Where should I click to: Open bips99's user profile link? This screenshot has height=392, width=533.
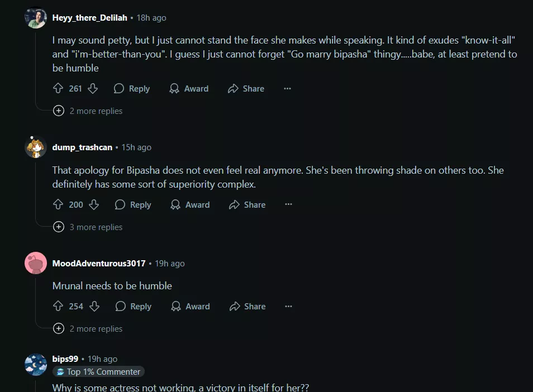coord(65,358)
